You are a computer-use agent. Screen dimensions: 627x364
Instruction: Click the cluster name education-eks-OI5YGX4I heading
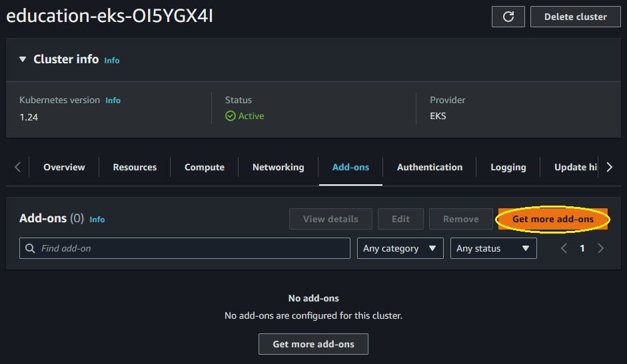109,16
